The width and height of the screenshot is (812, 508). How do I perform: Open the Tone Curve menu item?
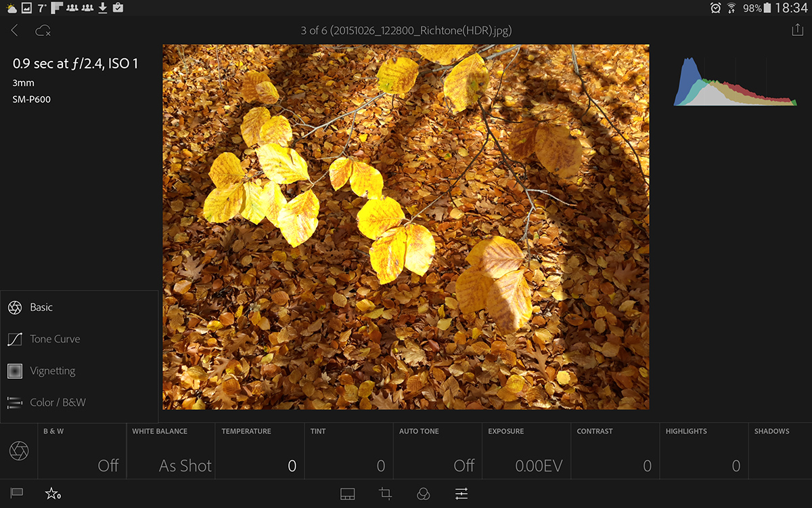click(x=79, y=339)
